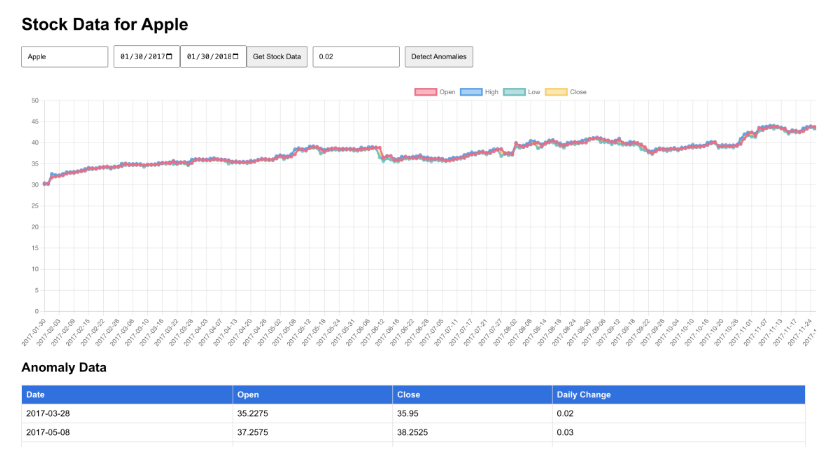Click the 0.02 threshold input field
This screenshot has height=462, width=830.
[356, 57]
